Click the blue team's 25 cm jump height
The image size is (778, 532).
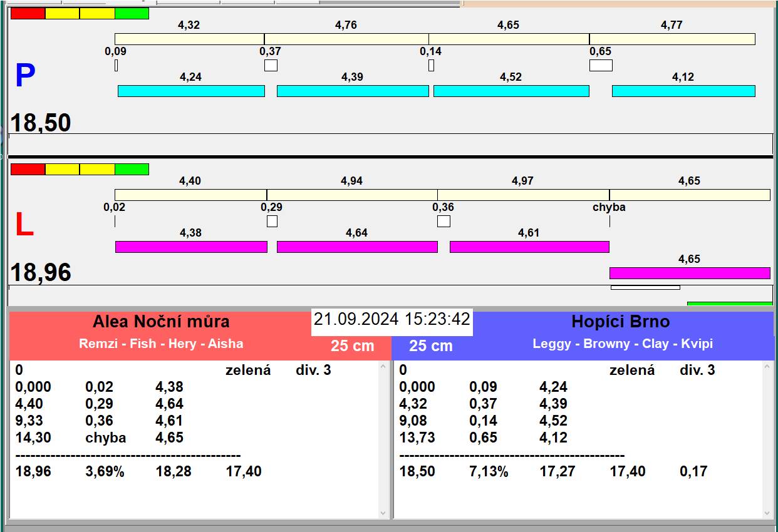431,346
